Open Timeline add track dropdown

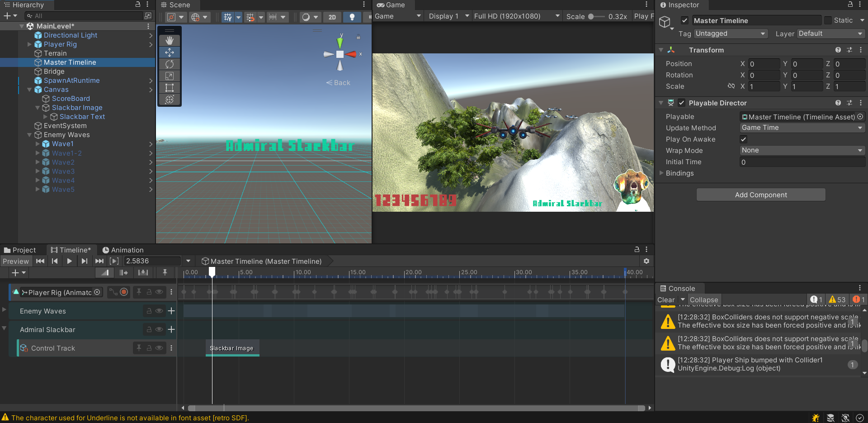pos(19,272)
